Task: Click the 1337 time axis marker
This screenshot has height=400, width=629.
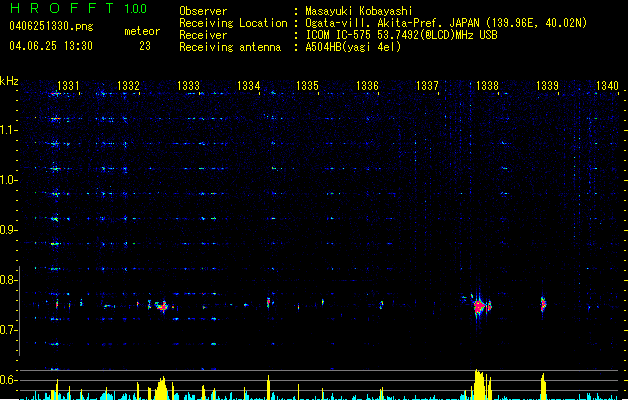Action: [427, 86]
